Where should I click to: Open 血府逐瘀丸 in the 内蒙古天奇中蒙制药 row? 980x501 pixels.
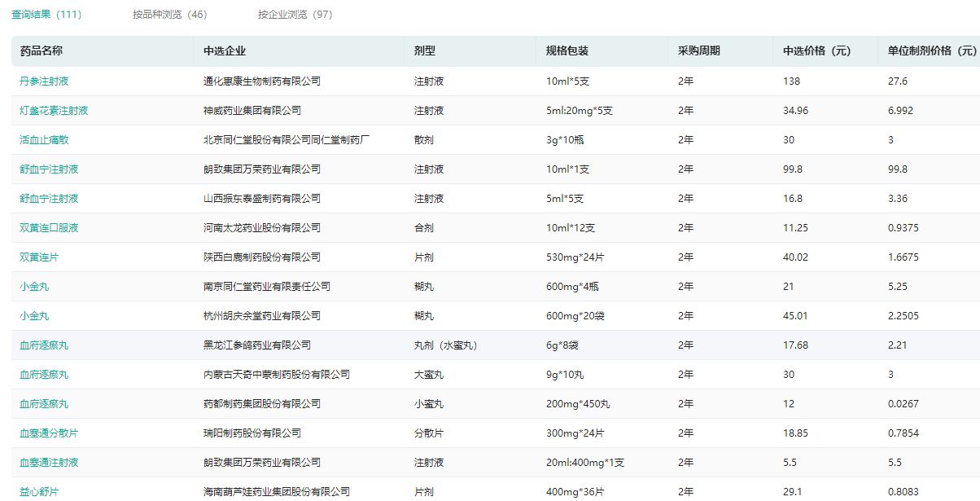tap(44, 375)
